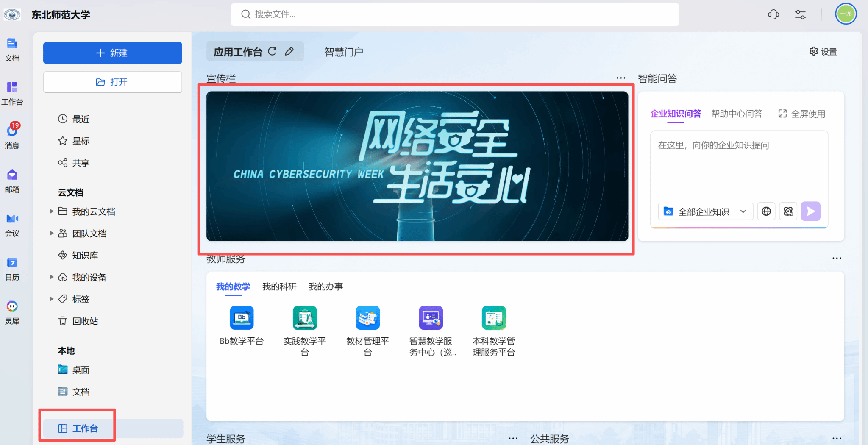
Task: Expand the 我的云文档 tree node
Action: tap(51, 211)
